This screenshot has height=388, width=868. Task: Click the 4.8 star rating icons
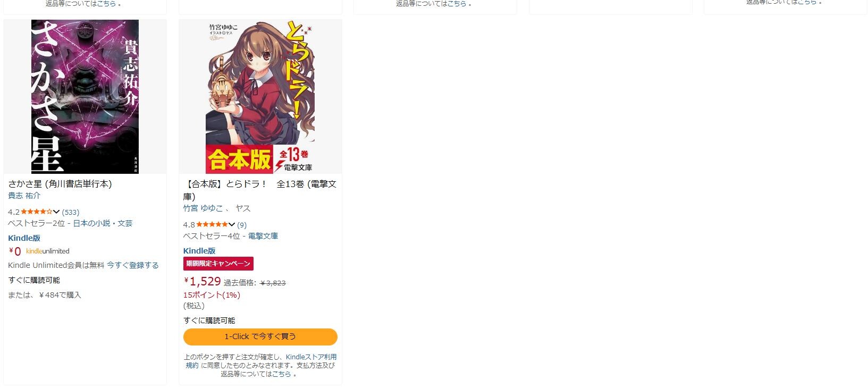[x=212, y=224]
